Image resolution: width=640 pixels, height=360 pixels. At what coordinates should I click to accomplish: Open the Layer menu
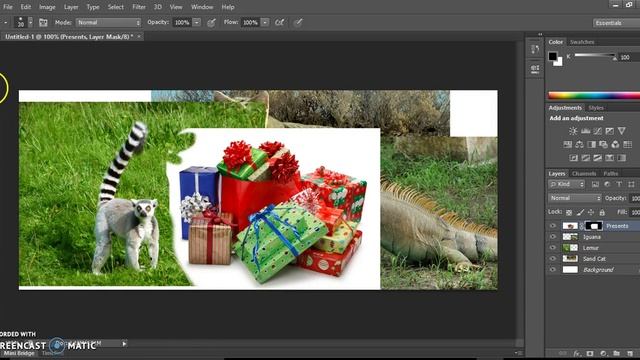(x=71, y=7)
